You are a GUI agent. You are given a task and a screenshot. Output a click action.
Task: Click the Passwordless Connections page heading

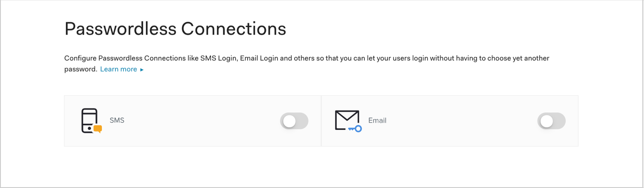[x=175, y=29]
